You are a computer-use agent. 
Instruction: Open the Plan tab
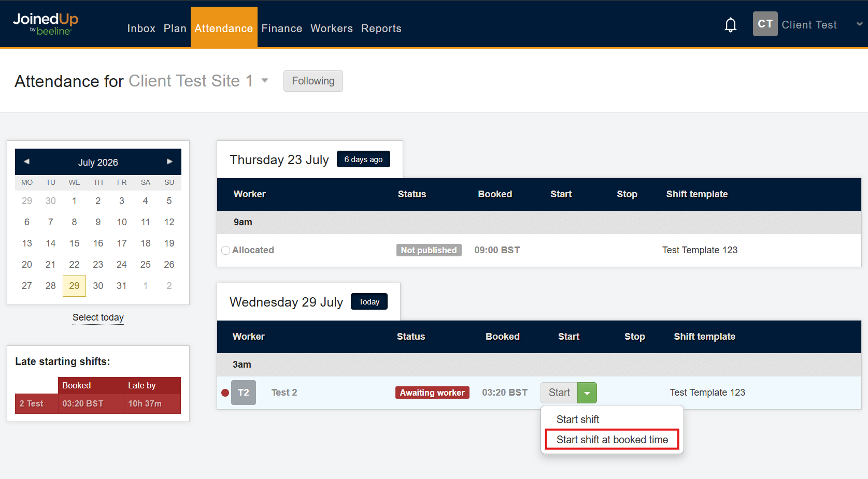[175, 28]
